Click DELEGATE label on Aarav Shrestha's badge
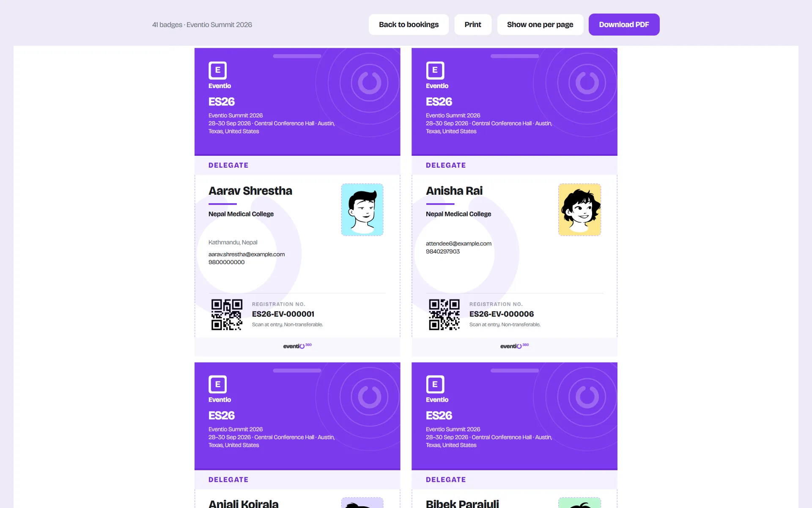The height and width of the screenshot is (508, 812). coord(228,166)
